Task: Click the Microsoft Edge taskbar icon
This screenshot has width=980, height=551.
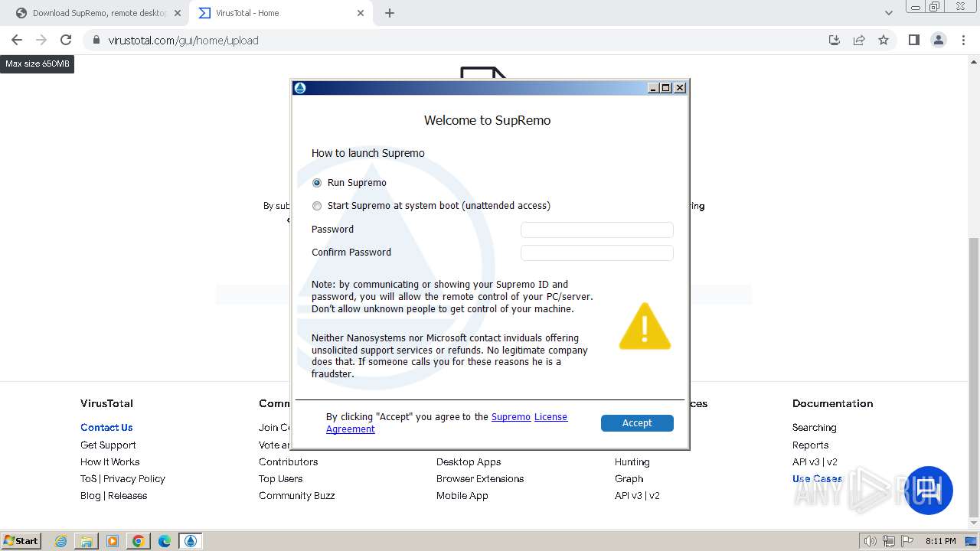Action: click(x=165, y=541)
